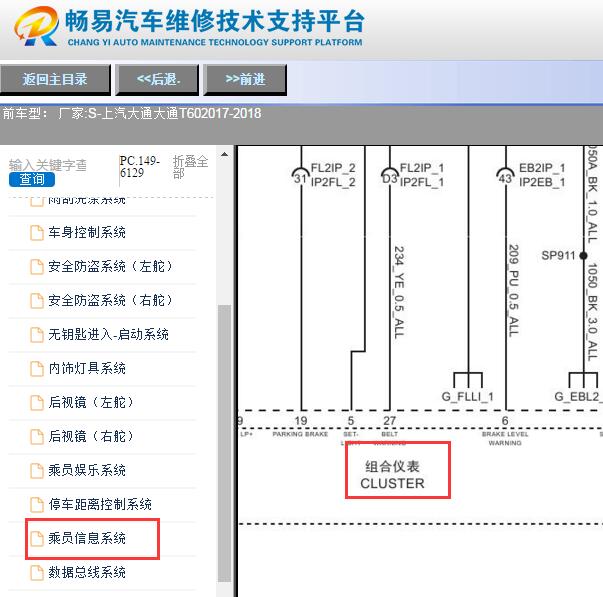The width and height of the screenshot is (603, 597).
Task: Click the 组合仪表 CLUSTER label in diagram
Action: point(392,475)
